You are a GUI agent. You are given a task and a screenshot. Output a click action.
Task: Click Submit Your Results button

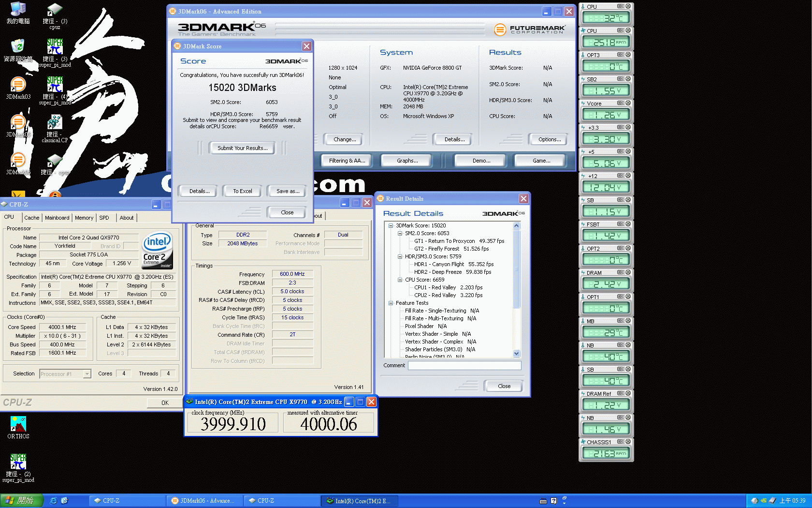(242, 148)
